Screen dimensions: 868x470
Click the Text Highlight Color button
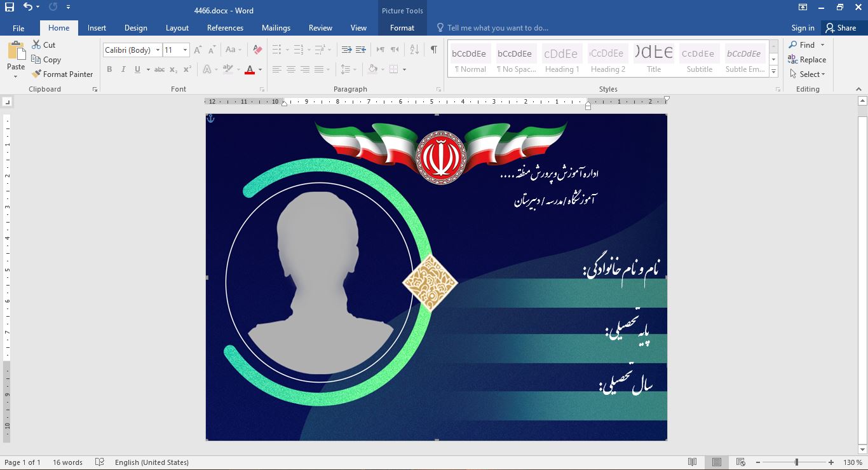coord(227,69)
